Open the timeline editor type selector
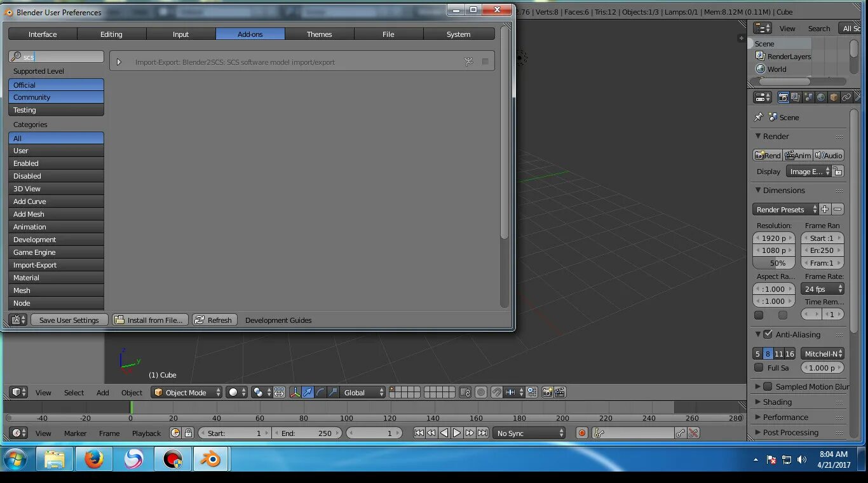Viewport: 868px width, 483px height. pyautogui.click(x=18, y=433)
